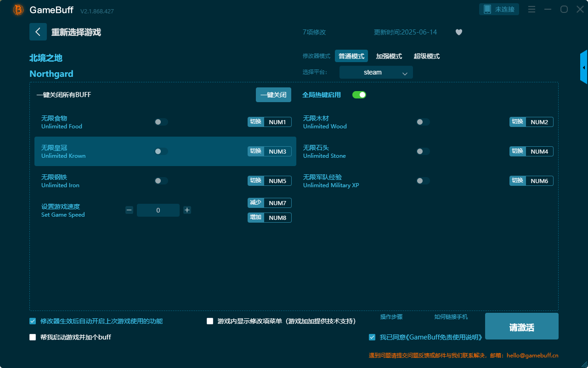Turn on Unlimited Military XP switch
This screenshot has width=588, height=368.
(x=423, y=181)
